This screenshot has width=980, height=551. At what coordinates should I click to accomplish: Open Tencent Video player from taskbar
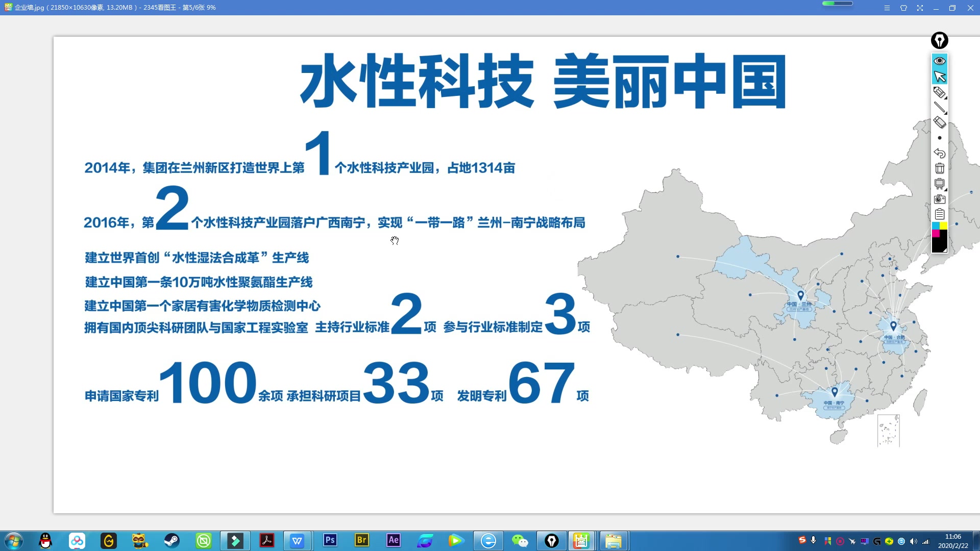pyautogui.click(x=456, y=541)
